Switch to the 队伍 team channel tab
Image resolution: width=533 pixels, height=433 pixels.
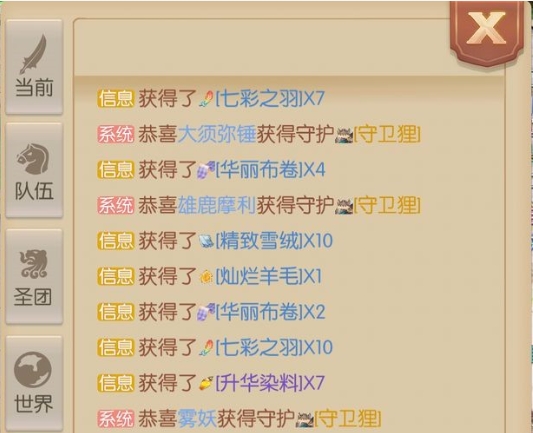click(34, 170)
